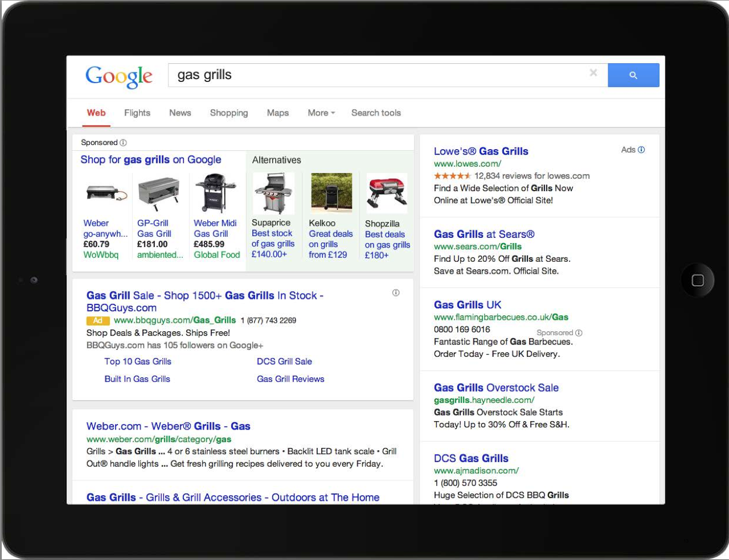Open the DCS Gas Grills ad
The height and width of the screenshot is (560, 729).
click(x=471, y=459)
